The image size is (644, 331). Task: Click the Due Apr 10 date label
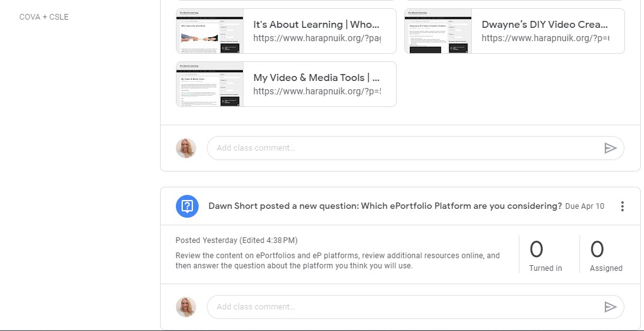pyautogui.click(x=585, y=206)
